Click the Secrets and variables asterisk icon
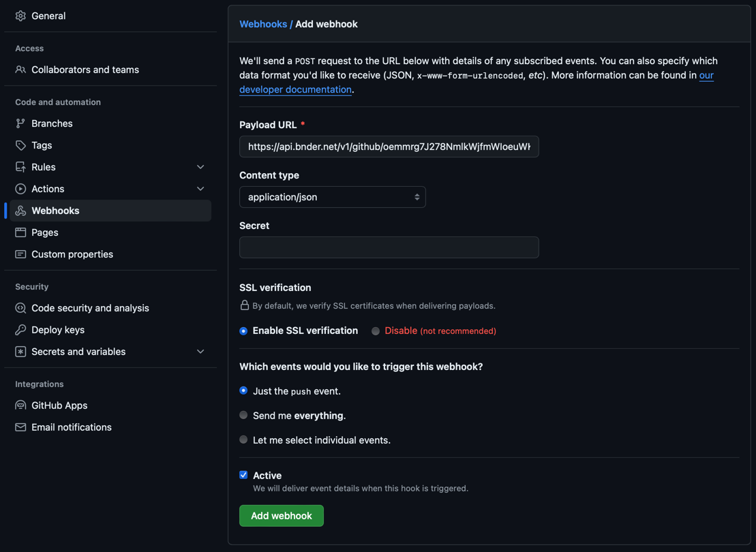The height and width of the screenshot is (552, 756). click(20, 352)
